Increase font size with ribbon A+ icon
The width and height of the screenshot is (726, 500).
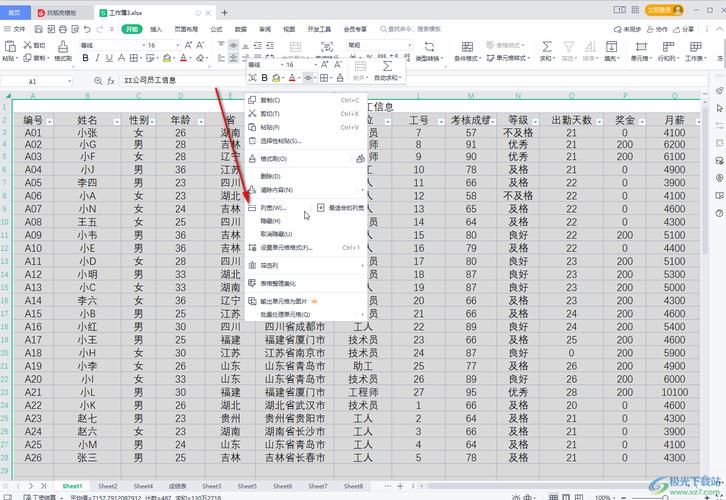(x=188, y=45)
